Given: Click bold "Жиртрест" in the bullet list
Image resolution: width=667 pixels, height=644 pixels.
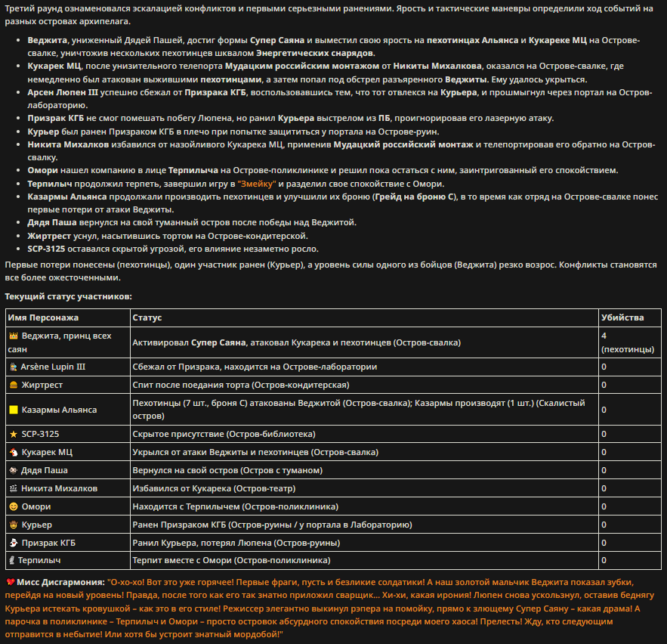Looking at the screenshot, I should coord(49,236).
